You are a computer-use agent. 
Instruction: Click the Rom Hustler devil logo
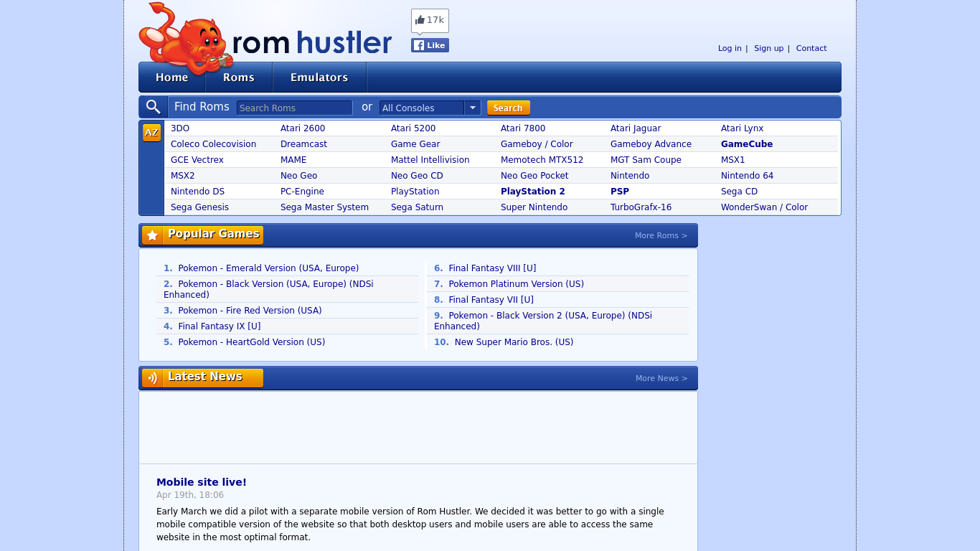[x=265, y=38]
